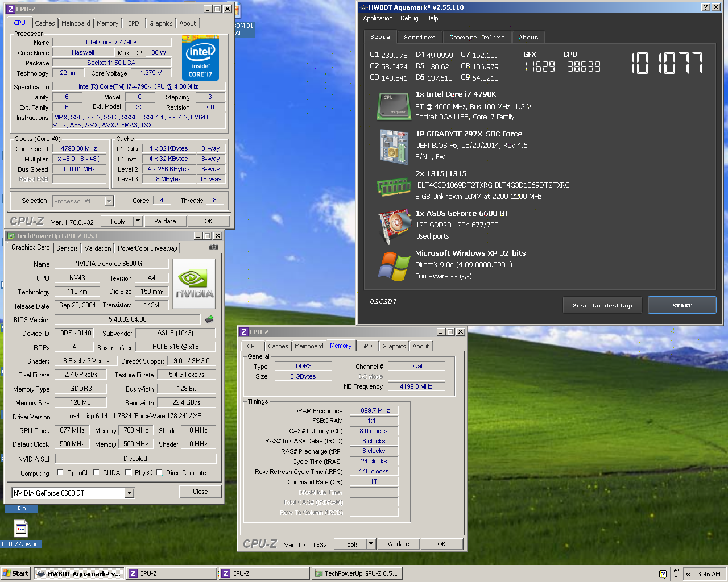The height and width of the screenshot is (582, 728).
Task: Click the NB Frequency 4199.0 MHz value
Action: pos(416,386)
